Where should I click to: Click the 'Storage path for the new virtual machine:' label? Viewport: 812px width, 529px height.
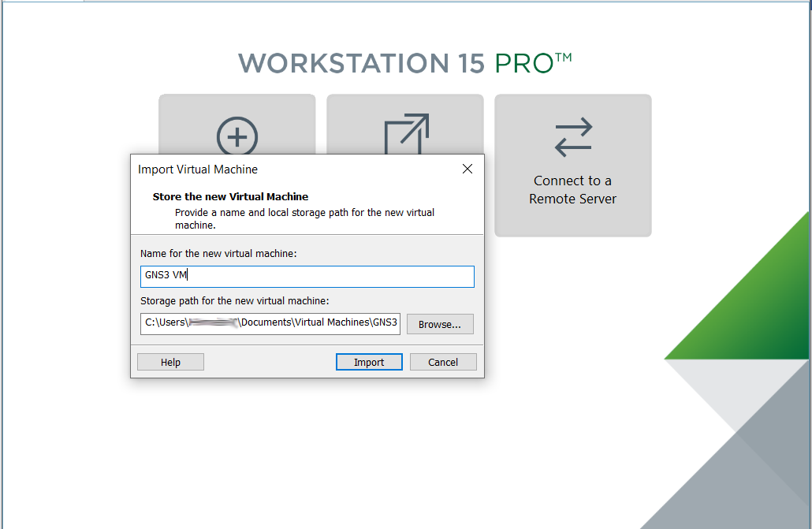235,301
